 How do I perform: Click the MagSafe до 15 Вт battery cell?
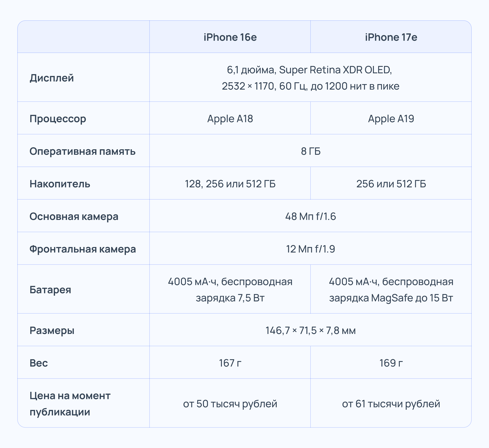[391, 290]
